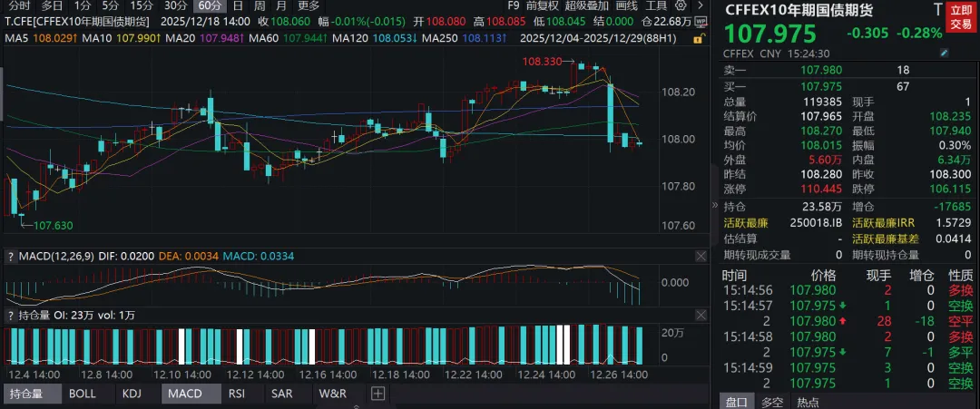Viewport: 980px width, 409px height.
Task: Select the 分时 chart mode
Action: (18, 5)
